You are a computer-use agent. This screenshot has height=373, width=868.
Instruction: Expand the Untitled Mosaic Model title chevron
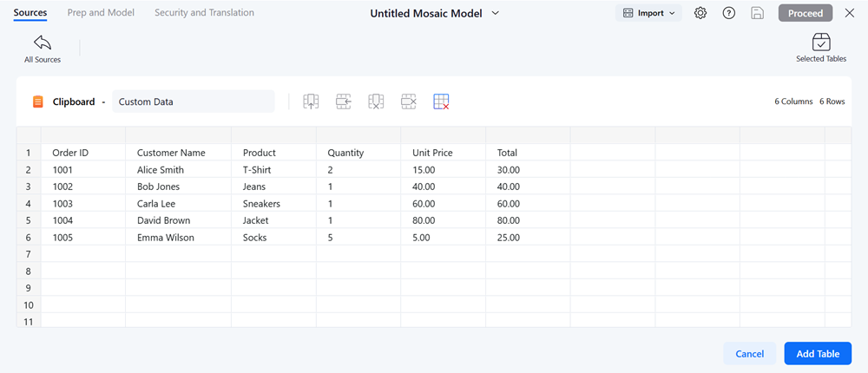pyautogui.click(x=496, y=13)
